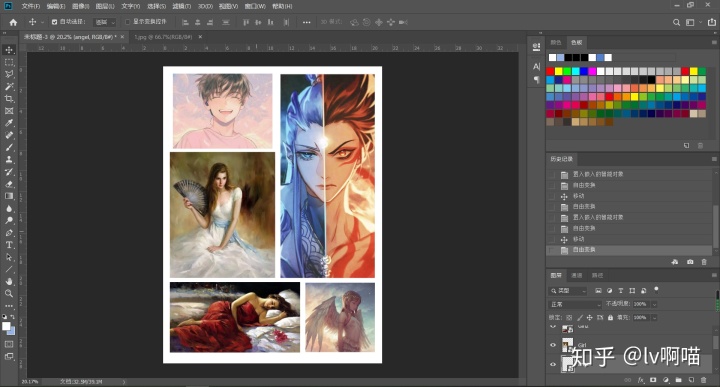720x387 pixels.
Task: Toggle the type layer filter icon
Action: pos(621,291)
